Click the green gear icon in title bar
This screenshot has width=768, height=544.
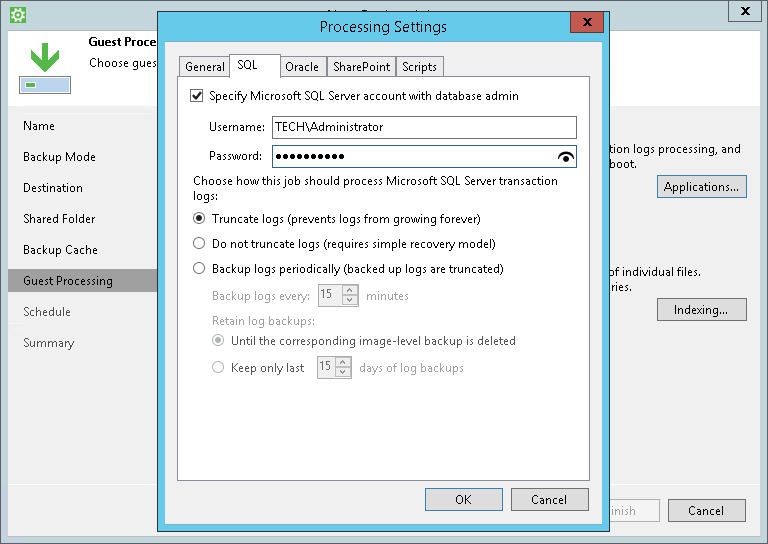pos(18,15)
